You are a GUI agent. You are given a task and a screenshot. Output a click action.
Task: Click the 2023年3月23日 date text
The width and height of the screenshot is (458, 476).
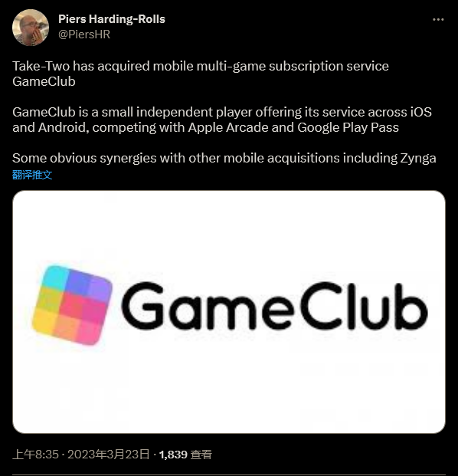coord(109,455)
